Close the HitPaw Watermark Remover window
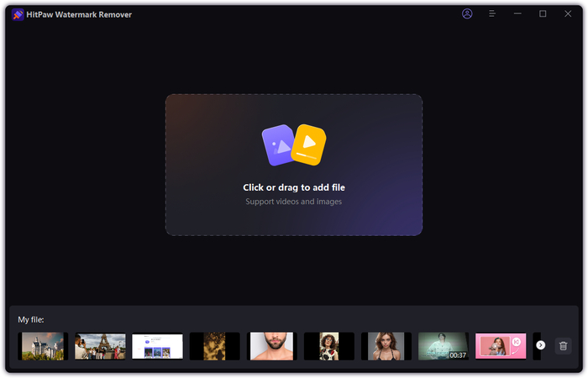Screen dimensions: 588x378 coord(568,14)
